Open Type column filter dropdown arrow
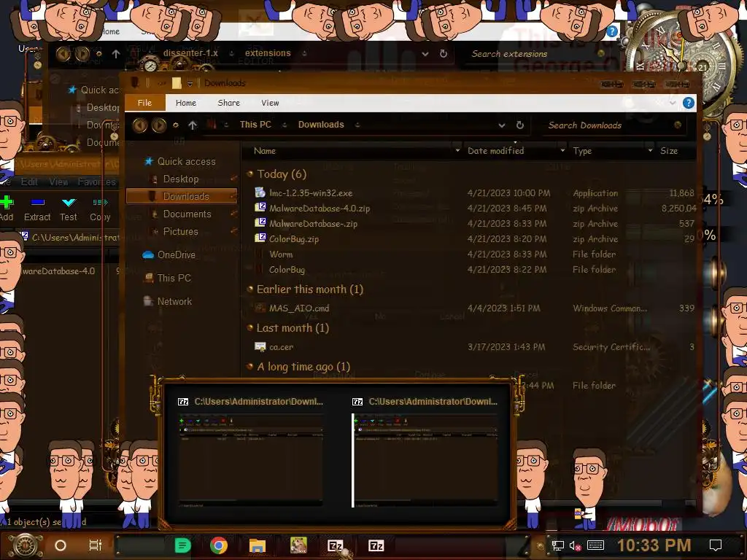 coord(650,150)
